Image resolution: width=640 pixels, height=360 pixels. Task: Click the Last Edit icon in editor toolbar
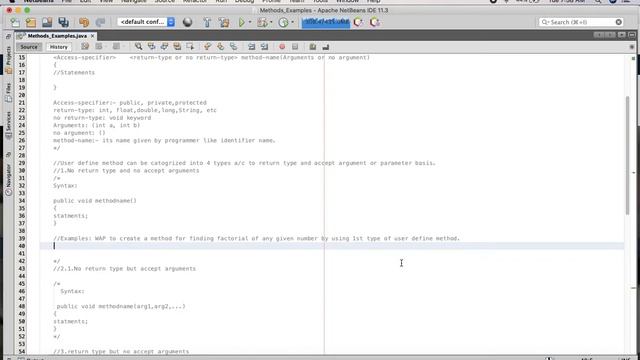(x=85, y=47)
